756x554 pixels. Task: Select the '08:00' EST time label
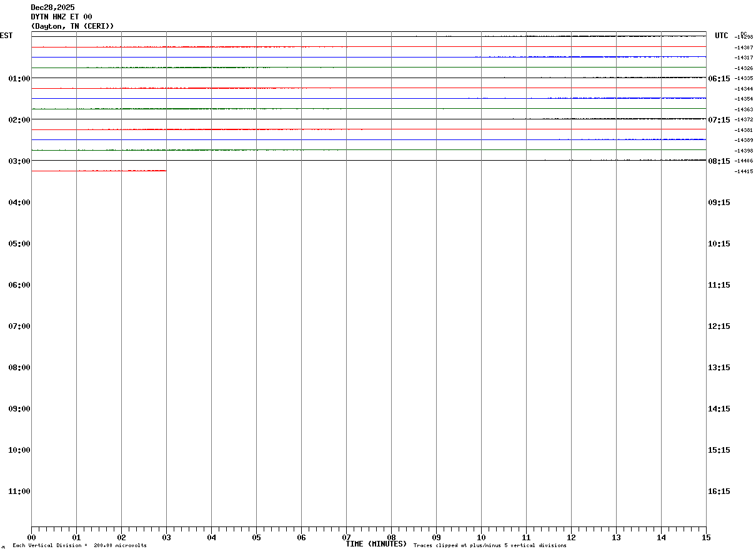point(19,367)
